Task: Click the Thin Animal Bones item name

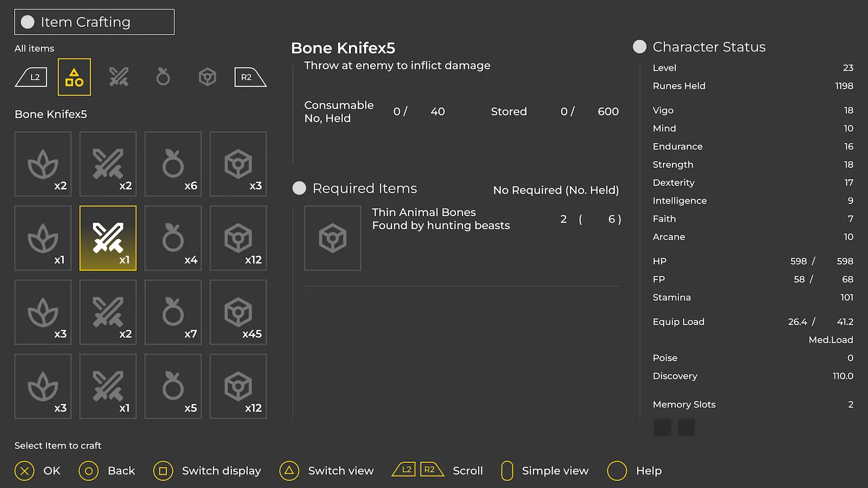Action: tap(424, 212)
